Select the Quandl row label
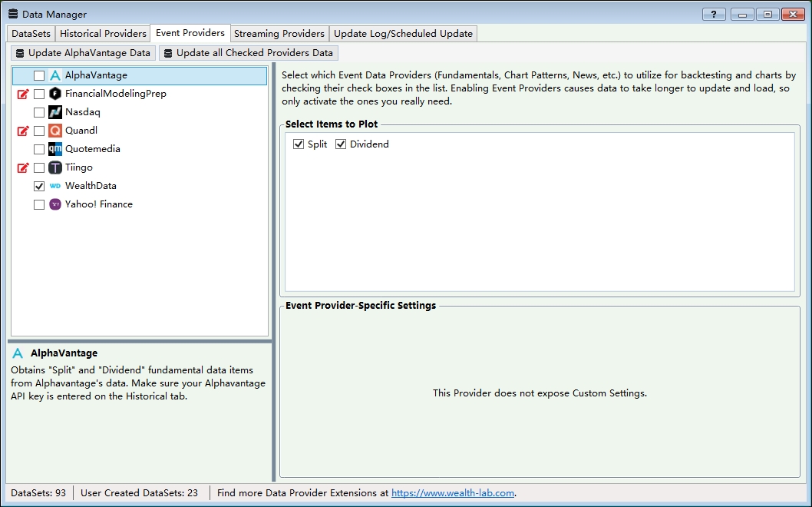812x507 pixels. (x=81, y=131)
